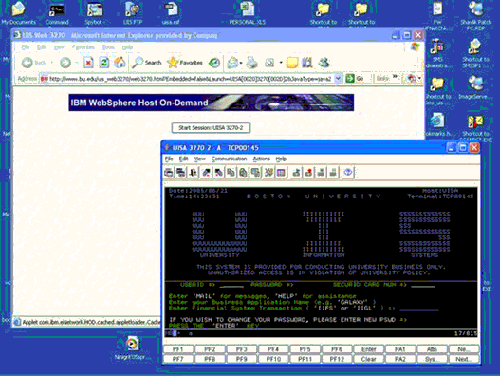Click the Go button beside address bar
Screen dimensions: 500x376
(x=355, y=79)
